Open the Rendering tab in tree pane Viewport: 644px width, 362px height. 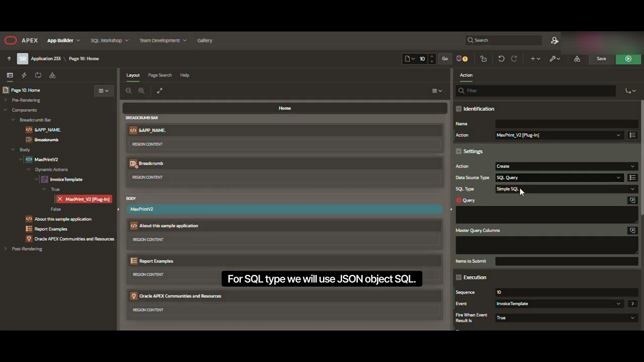[x=10, y=75]
